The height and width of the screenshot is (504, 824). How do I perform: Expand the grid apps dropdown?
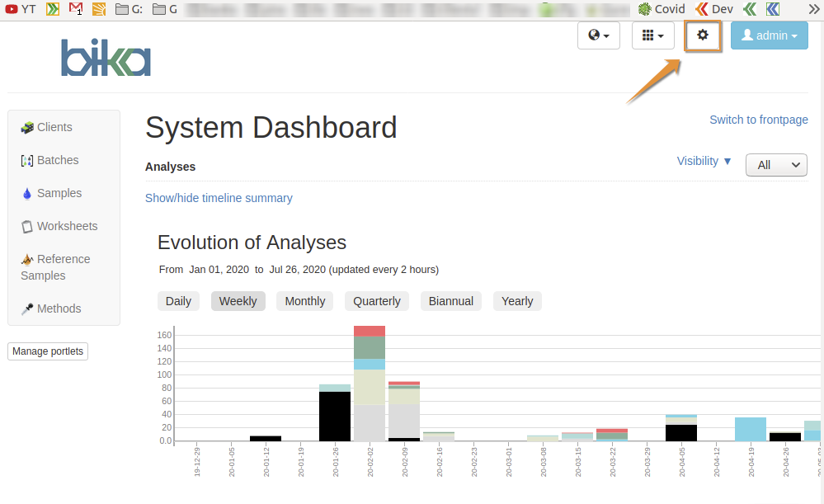tap(652, 35)
